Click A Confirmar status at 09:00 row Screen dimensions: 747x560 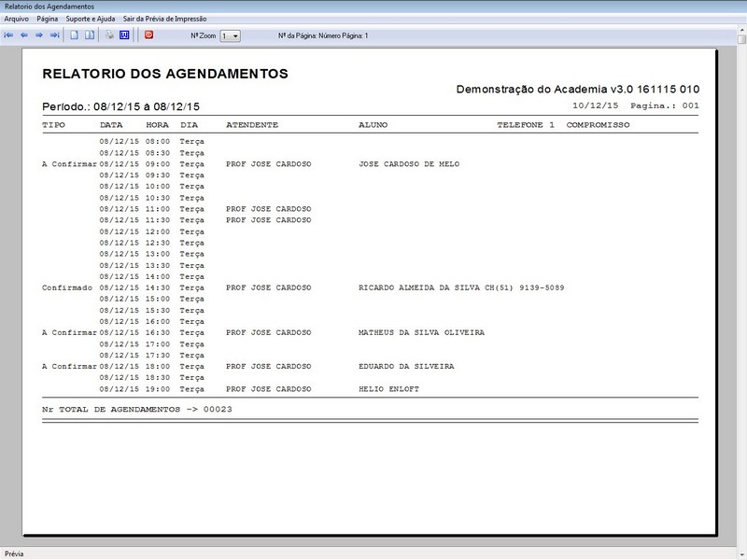point(69,164)
